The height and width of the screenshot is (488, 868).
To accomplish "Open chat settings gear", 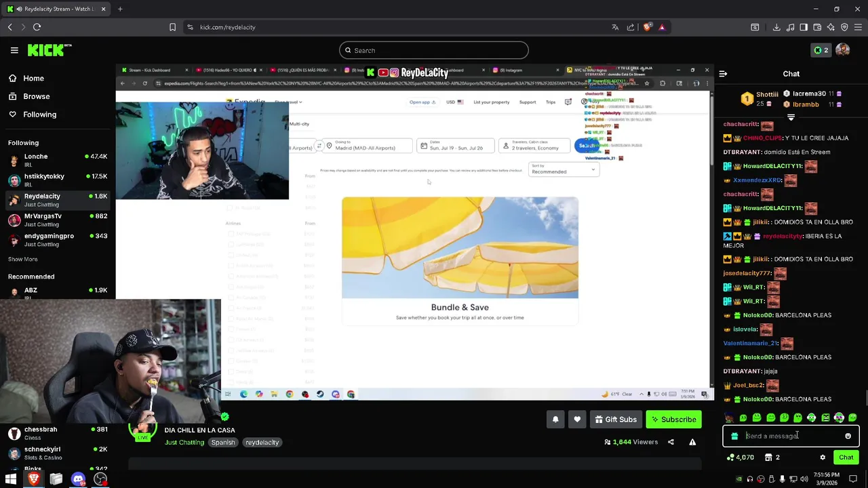I will click(823, 457).
